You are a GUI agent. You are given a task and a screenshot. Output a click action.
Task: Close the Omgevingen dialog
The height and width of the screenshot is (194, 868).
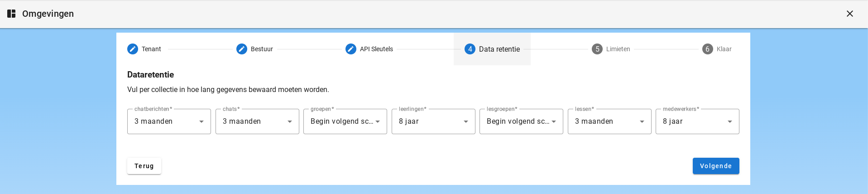click(850, 14)
